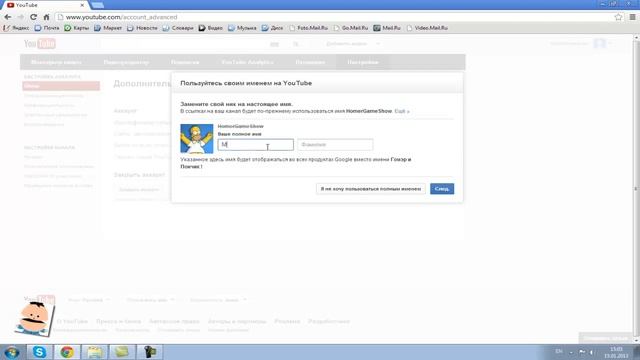Open the Windows Start menu

point(11,352)
